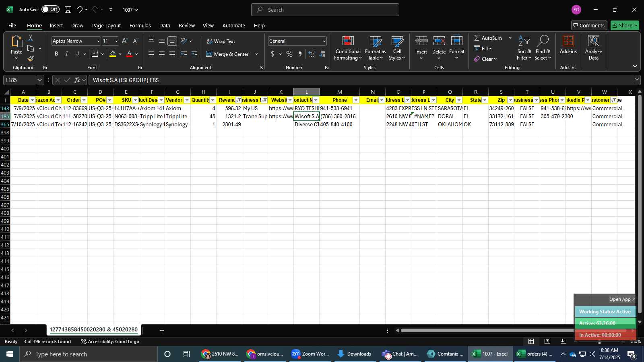
Task: Click Decrease Font Size icon
Action: pos(135,41)
